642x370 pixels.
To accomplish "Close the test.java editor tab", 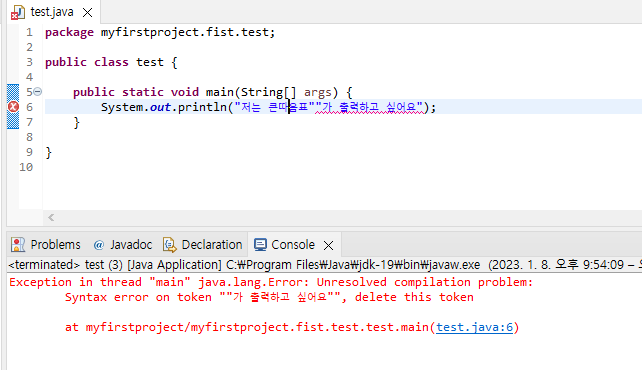I will [87, 13].
